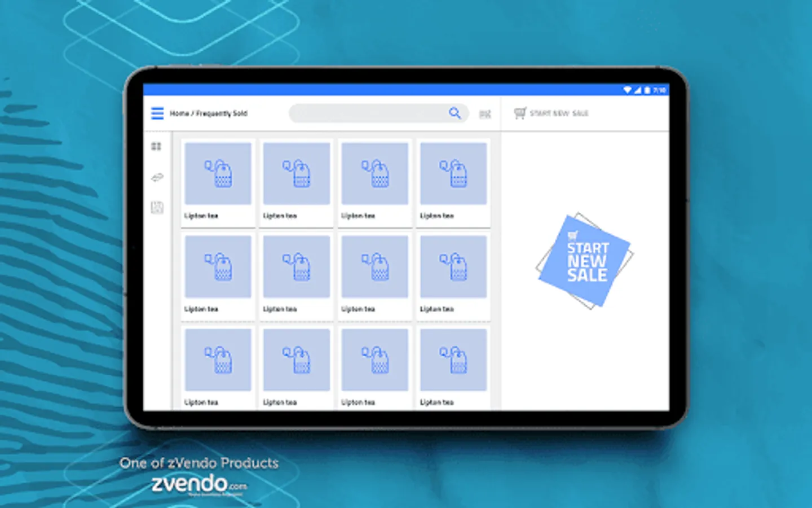Image resolution: width=812 pixels, height=508 pixels.
Task: Tap the battery status bar icon
Action: coord(647,90)
